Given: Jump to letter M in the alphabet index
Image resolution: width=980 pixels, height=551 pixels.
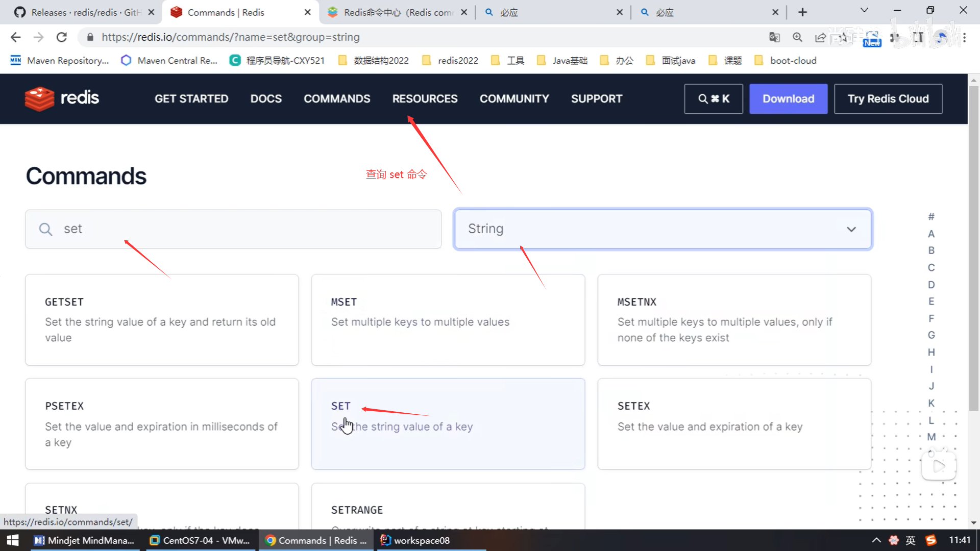Looking at the screenshot, I should (931, 437).
